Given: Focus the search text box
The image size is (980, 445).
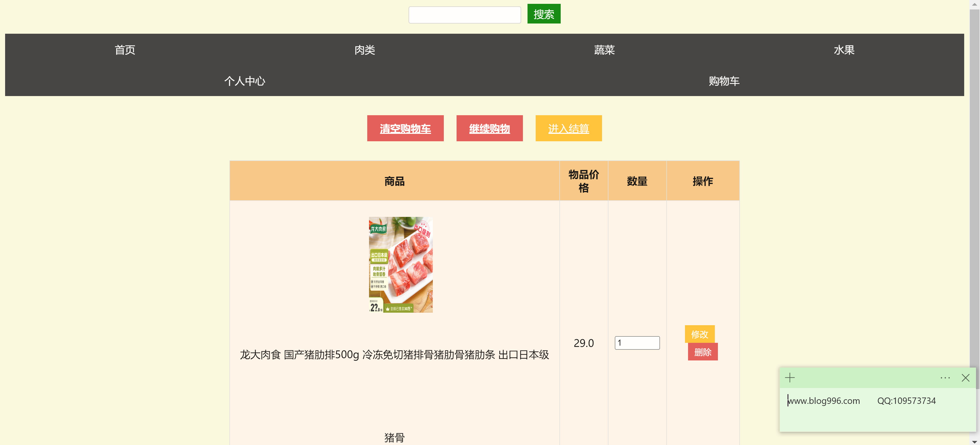Looking at the screenshot, I should pos(464,15).
